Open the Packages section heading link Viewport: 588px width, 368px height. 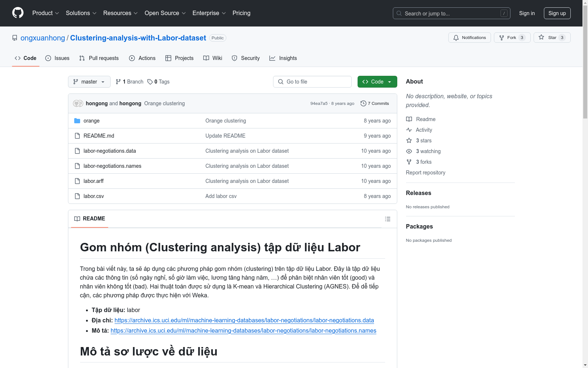pyautogui.click(x=419, y=226)
